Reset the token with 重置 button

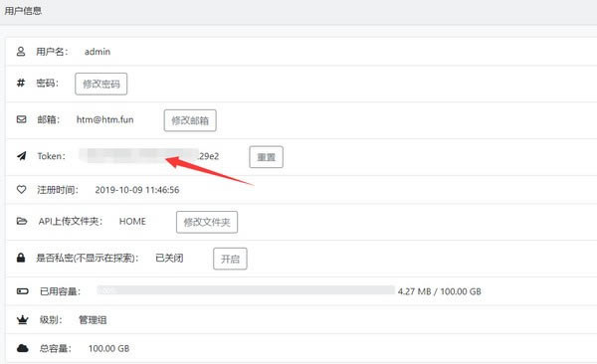(266, 157)
